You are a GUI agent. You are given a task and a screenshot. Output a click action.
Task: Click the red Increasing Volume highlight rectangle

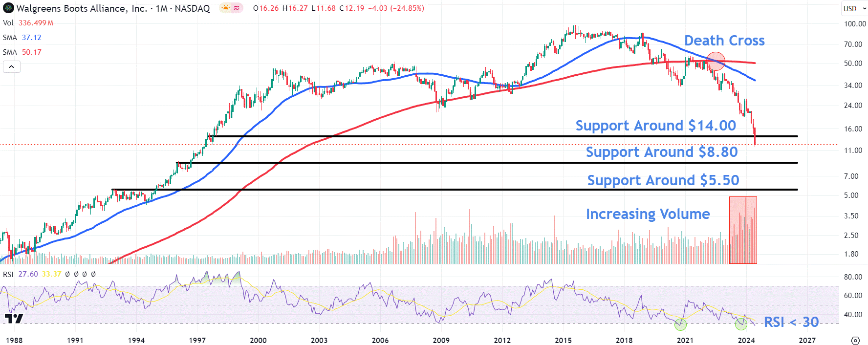pyautogui.click(x=743, y=230)
